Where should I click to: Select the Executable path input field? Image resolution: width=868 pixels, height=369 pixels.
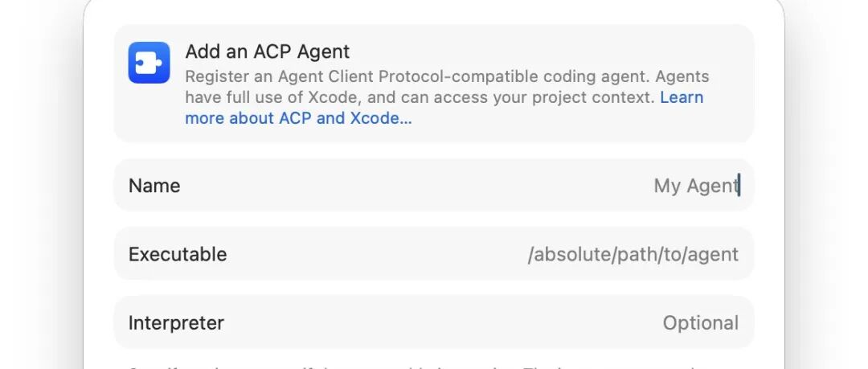click(x=434, y=254)
